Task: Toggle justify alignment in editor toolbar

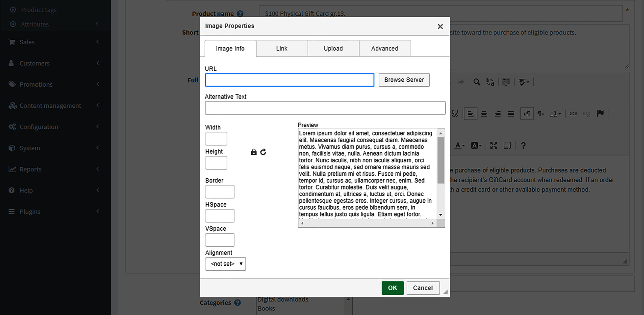Action: click(x=511, y=114)
